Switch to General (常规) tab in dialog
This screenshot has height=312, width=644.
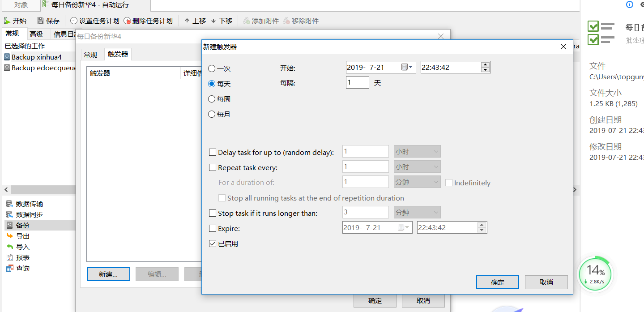(x=90, y=55)
